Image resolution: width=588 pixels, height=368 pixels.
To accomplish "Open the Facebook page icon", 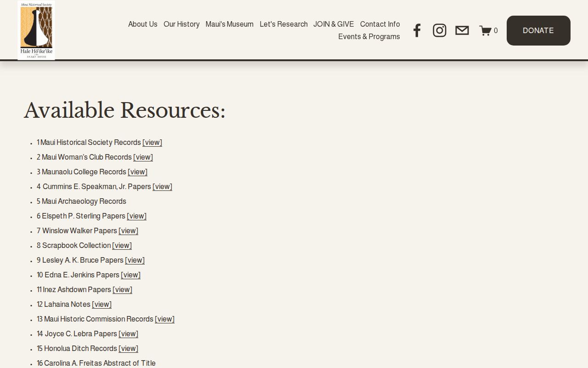I will click(417, 30).
